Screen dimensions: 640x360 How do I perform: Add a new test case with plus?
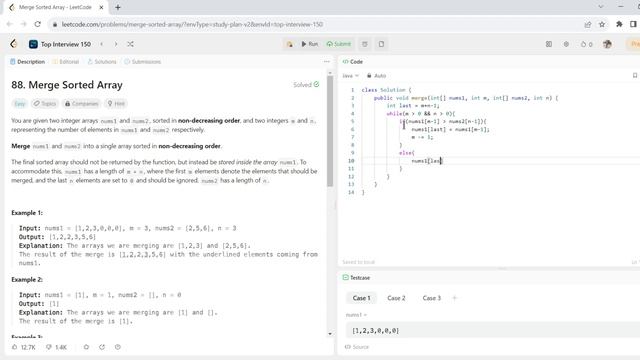[x=455, y=298]
